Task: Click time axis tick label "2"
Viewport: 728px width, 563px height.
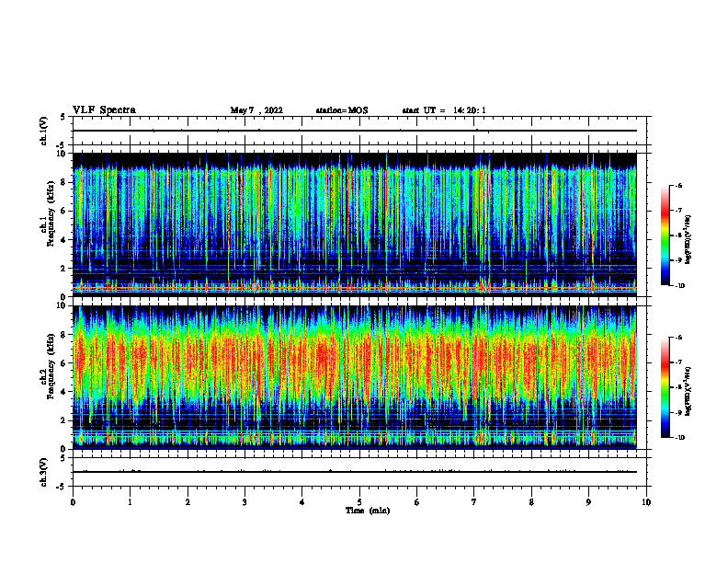Action: (188, 502)
